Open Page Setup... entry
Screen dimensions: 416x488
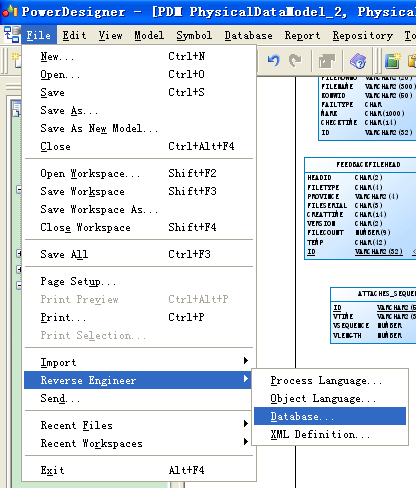tap(138, 281)
